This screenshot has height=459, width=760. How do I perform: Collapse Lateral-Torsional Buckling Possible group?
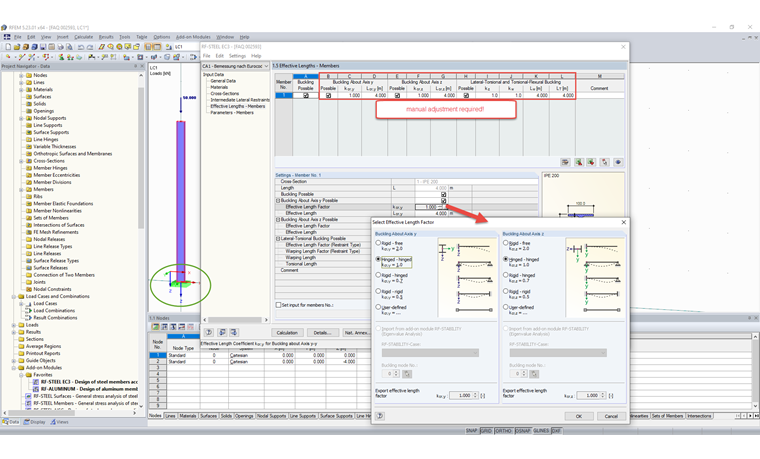(x=278, y=238)
